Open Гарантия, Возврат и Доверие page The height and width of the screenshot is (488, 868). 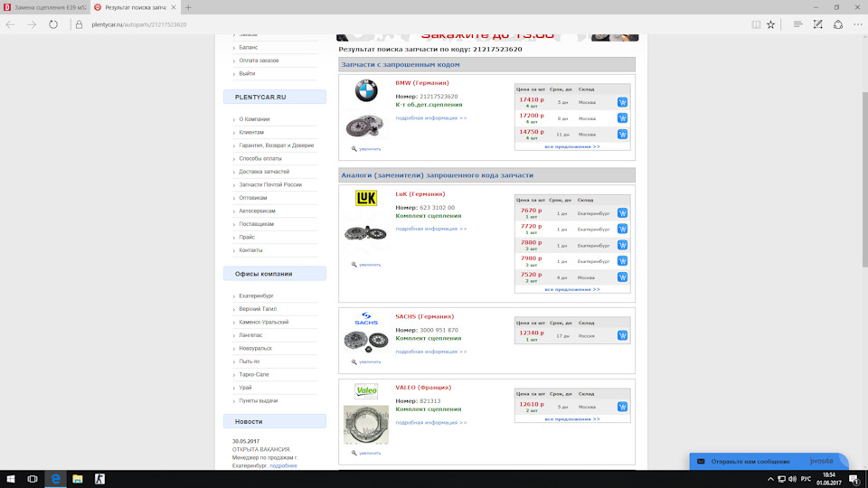point(277,145)
